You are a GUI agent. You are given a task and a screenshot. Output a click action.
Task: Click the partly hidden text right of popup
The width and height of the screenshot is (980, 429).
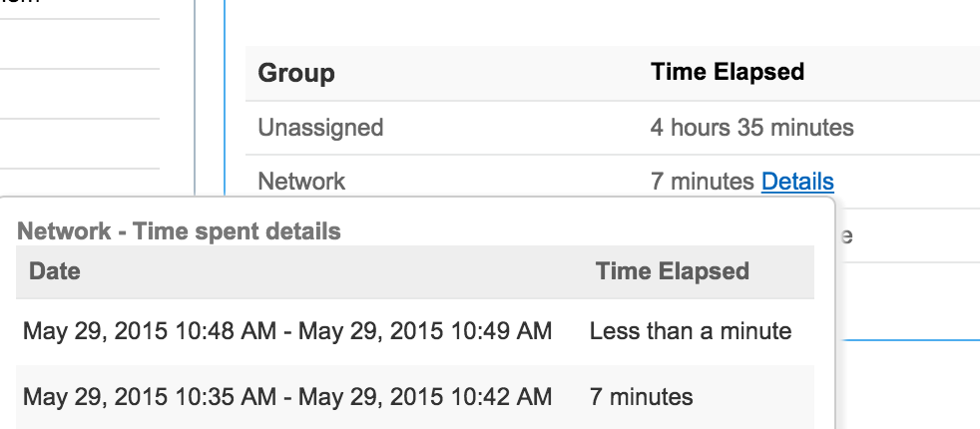tap(844, 236)
